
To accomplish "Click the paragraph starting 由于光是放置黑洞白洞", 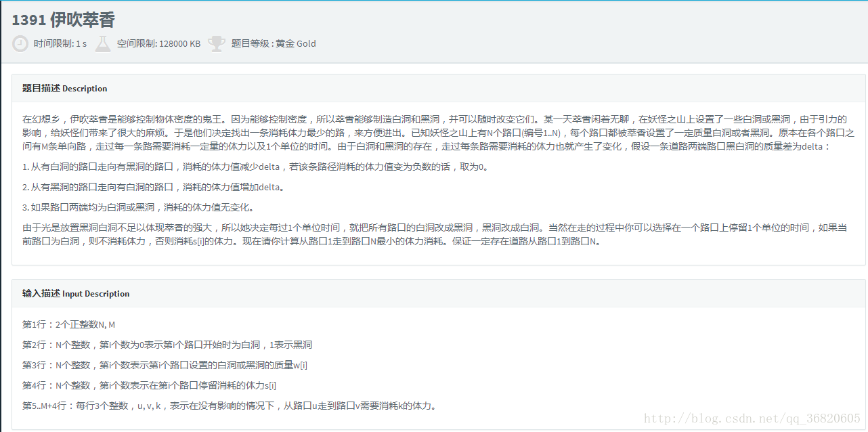I will (x=435, y=234).
